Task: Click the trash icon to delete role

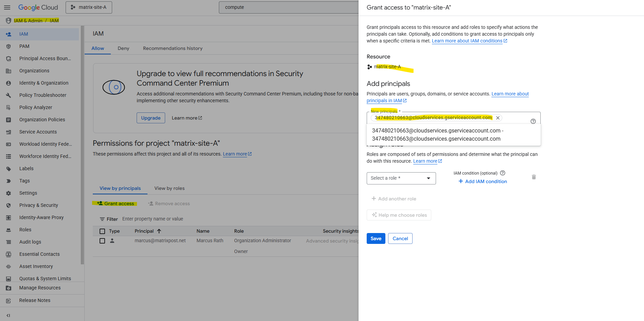Action: click(x=534, y=177)
